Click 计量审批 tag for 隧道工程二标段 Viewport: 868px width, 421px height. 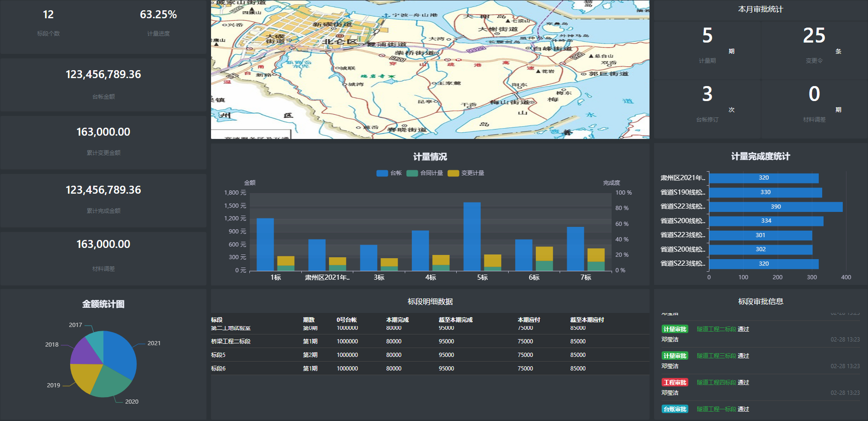[x=675, y=329]
